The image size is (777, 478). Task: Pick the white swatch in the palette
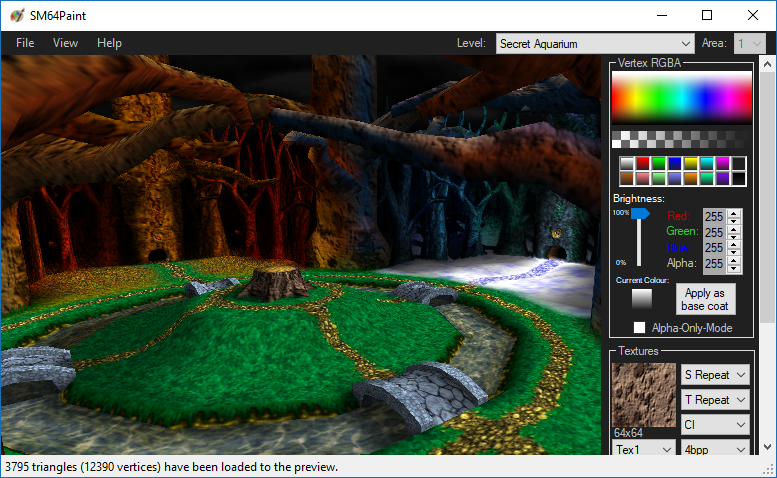tap(627, 163)
